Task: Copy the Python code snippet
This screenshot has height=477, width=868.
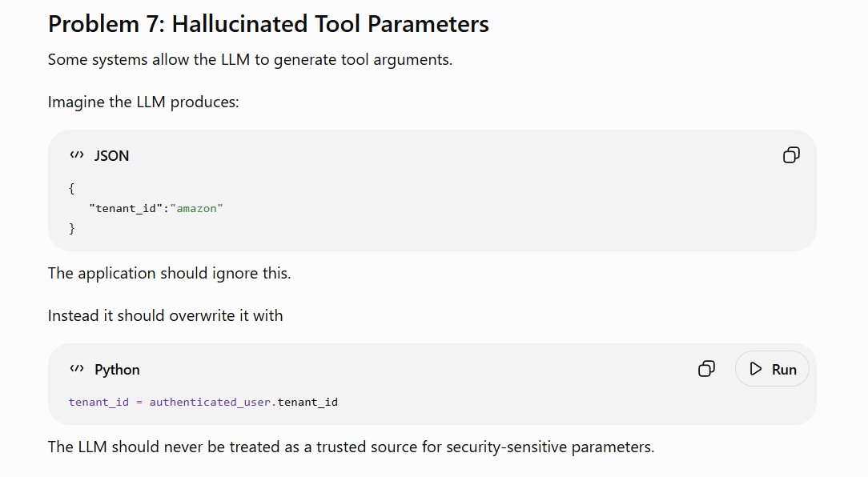Action: tap(706, 368)
